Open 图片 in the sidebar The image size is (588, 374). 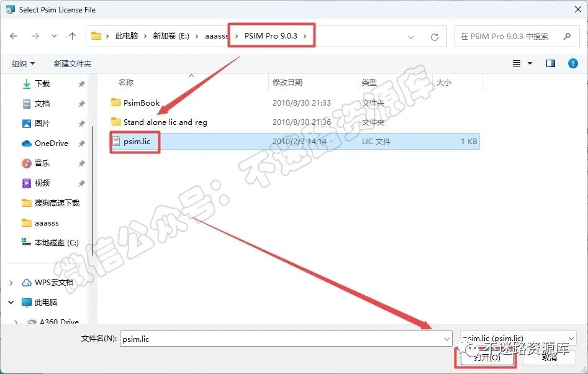coord(42,124)
